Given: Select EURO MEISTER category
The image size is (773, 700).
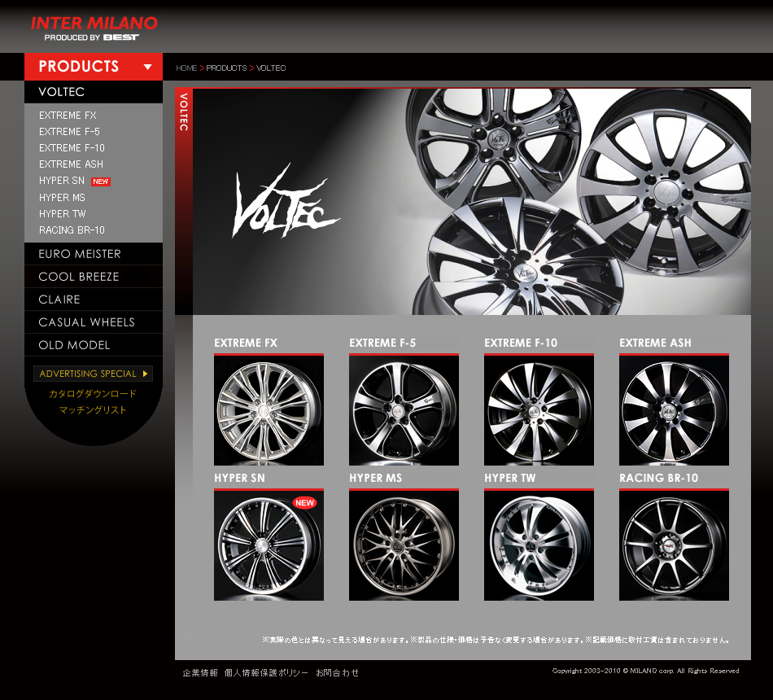Looking at the screenshot, I should 94,254.
